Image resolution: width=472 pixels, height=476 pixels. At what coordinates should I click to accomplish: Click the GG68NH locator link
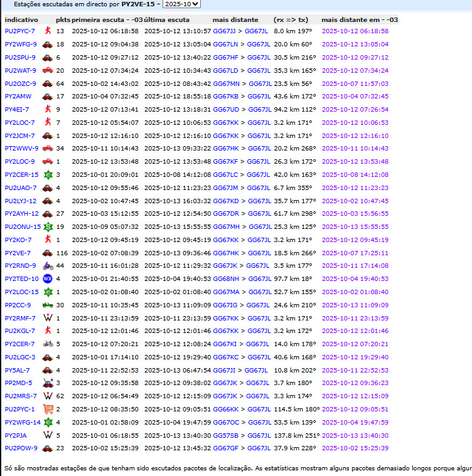226,278
